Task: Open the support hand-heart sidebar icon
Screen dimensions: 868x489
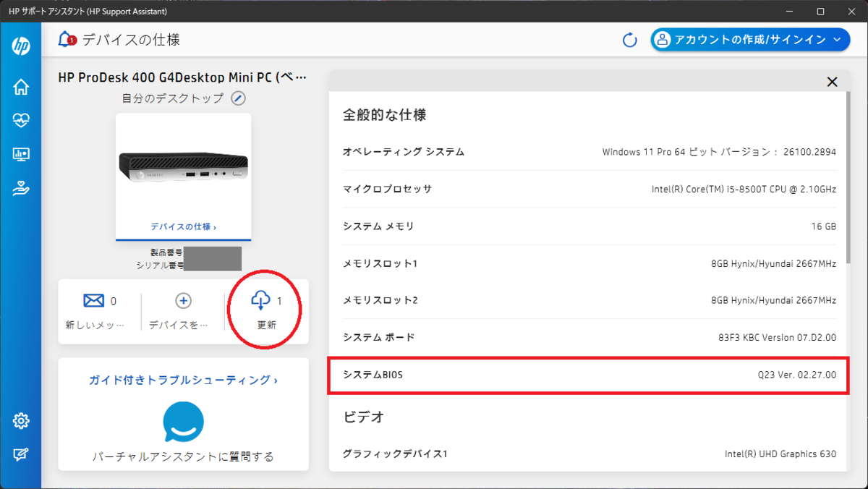Action: coord(21,188)
